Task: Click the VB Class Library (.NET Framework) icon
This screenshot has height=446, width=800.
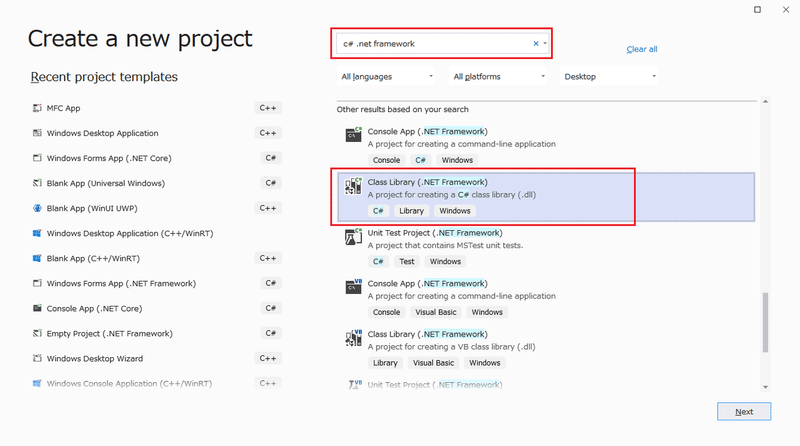Action: coord(353,338)
